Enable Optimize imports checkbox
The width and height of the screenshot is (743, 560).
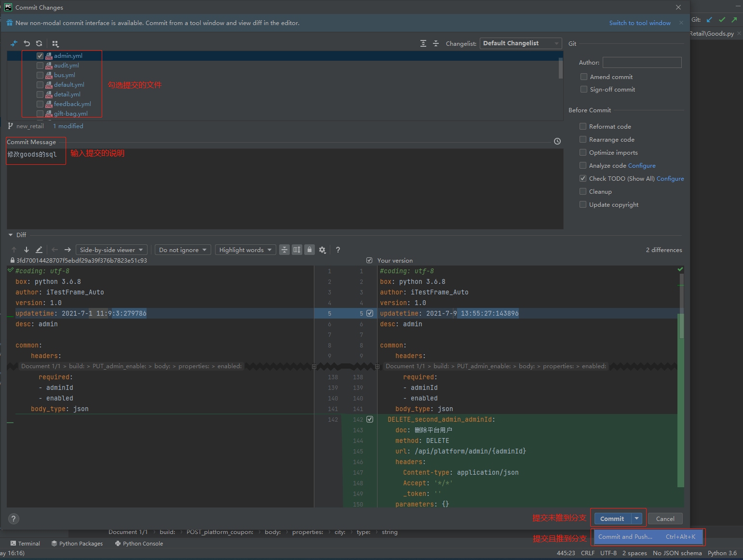583,152
